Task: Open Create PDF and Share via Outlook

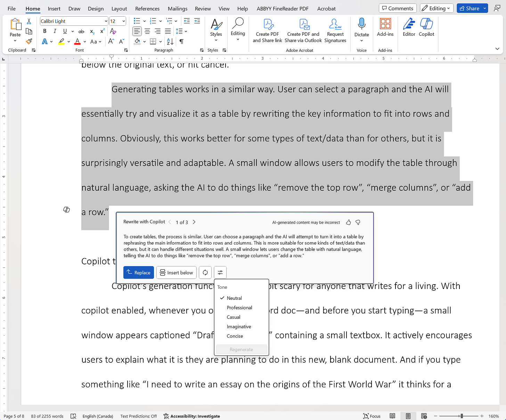Action: click(x=303, y=31)
